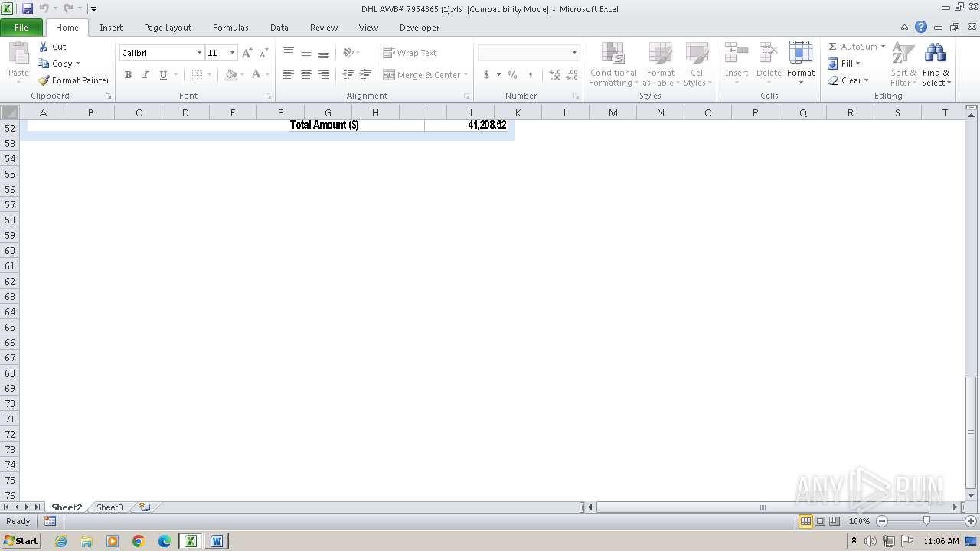Switch to the Developer tab
Image resolution: width=980 pixels, height=551 pixels.
point(420,28)
